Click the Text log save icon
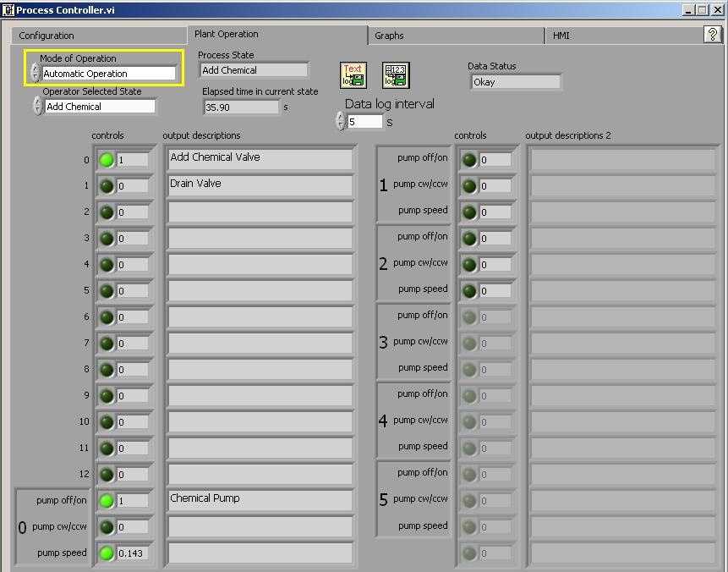 353,74
